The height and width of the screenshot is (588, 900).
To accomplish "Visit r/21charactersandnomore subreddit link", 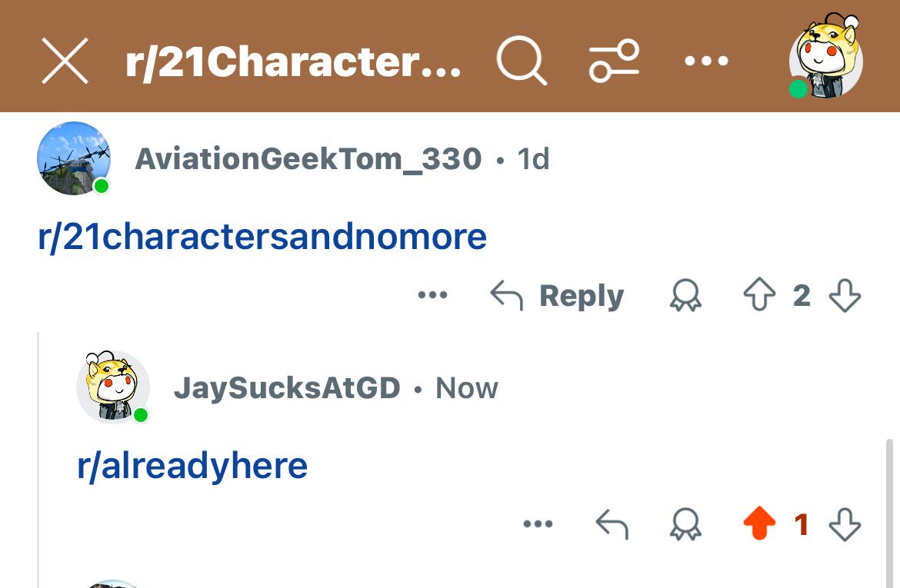I will [262, 237].
